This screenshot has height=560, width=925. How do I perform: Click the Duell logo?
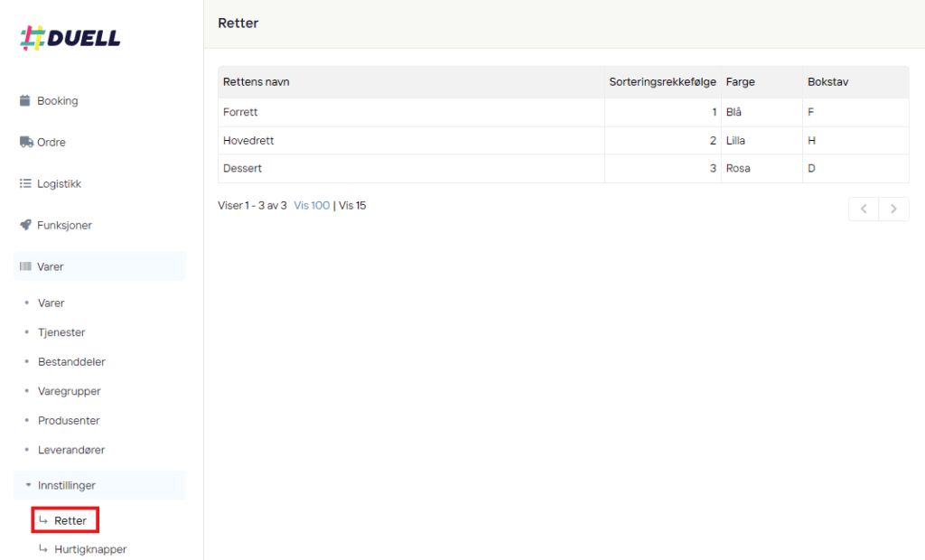pos(70,38)
